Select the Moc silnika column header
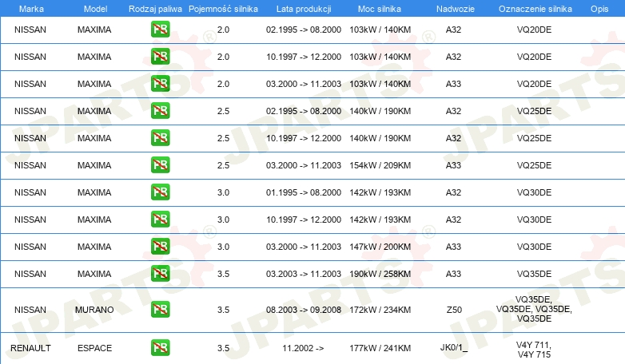The image size is (625, 364). tap(380, 9)
